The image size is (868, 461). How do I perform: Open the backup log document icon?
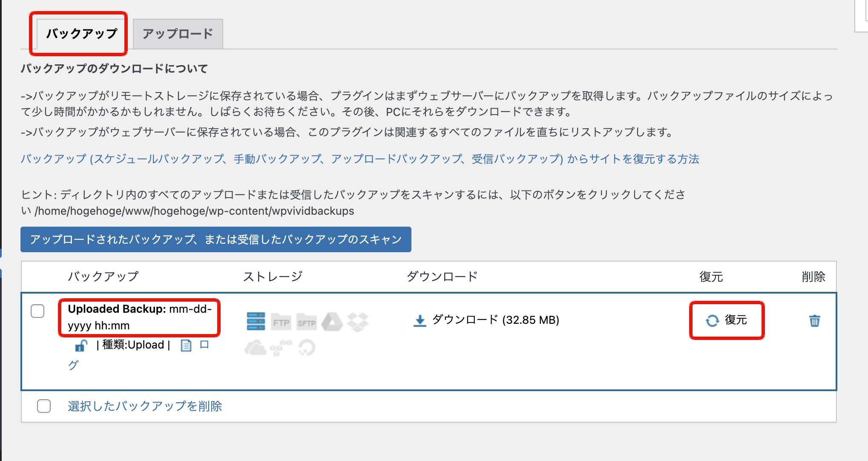click(x=186, y=345)
